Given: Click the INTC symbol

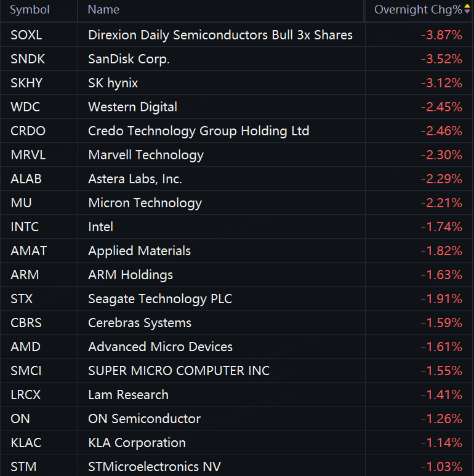Looking at the screenshot, I should (25, 227).
